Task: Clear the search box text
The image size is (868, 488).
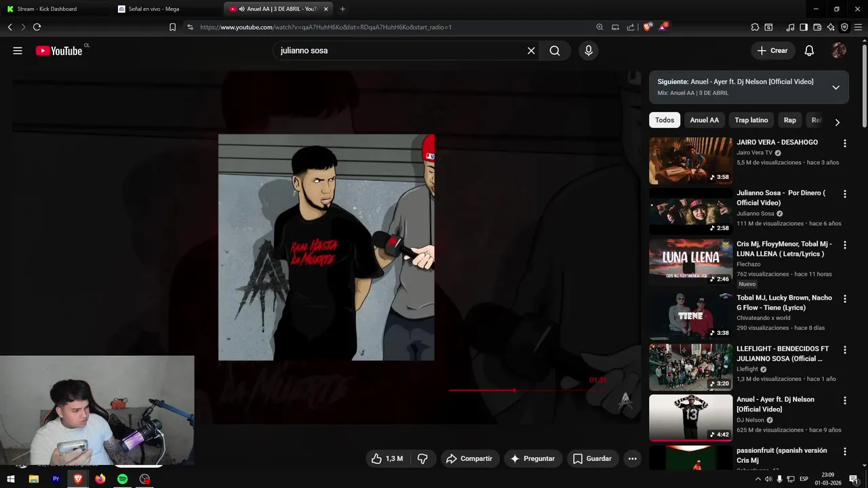Action: (531, 51)
